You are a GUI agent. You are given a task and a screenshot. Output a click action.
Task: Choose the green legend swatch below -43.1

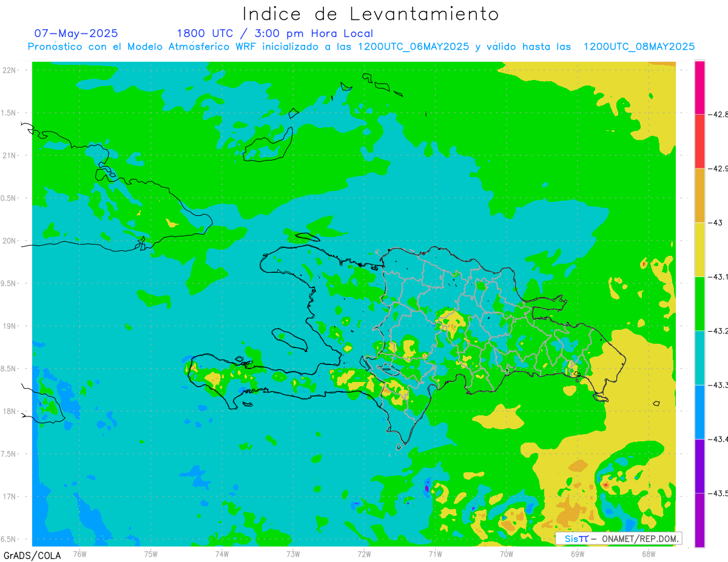click(699, 304)
